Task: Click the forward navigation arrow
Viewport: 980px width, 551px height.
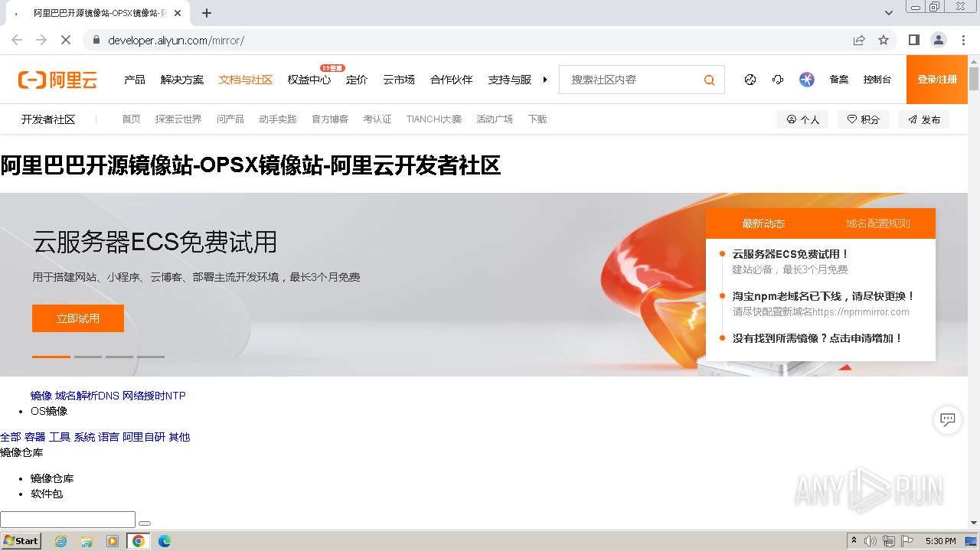Action: point(41,40)
